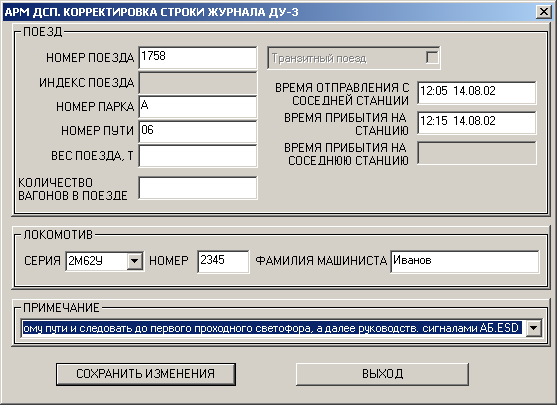Focus the КОЛИЧЕСТВО ВАГОНОВ В ПОЕЗДЕ field

(x=198, y=188)
